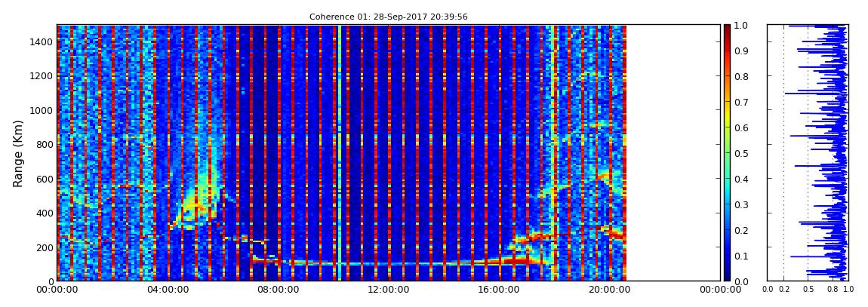
Task: Click the 0.8 label under the profile plot
Action: pos(832,290)
